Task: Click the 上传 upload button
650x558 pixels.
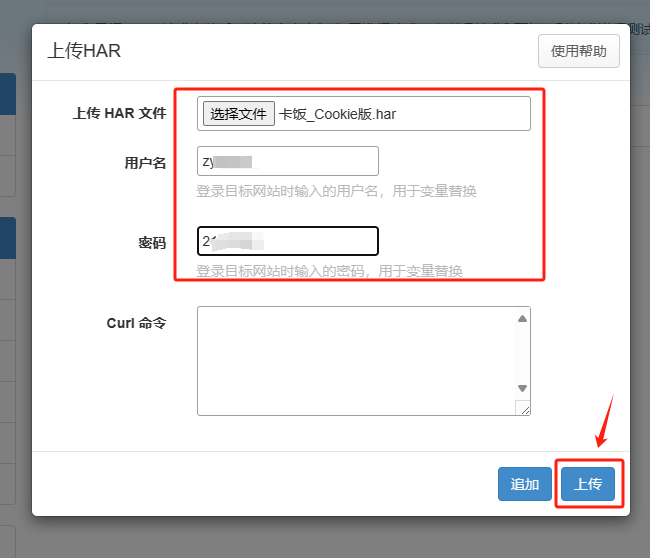Action: tap(587, 484)
